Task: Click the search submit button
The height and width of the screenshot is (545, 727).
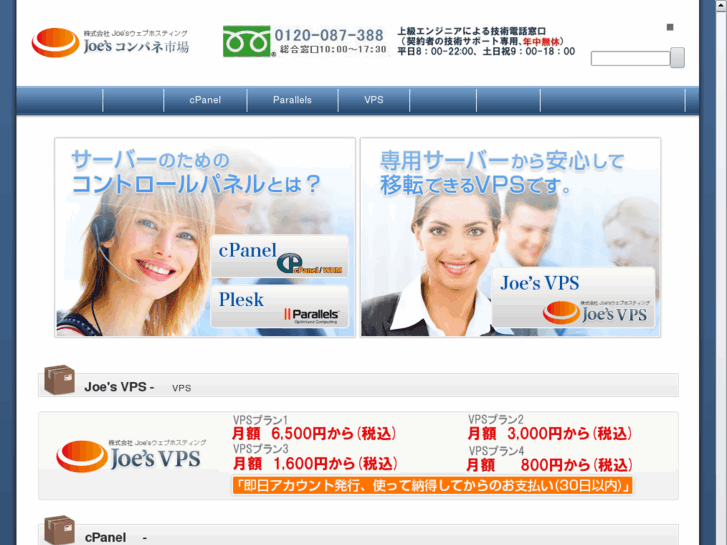Action: [x=677, y=58]
